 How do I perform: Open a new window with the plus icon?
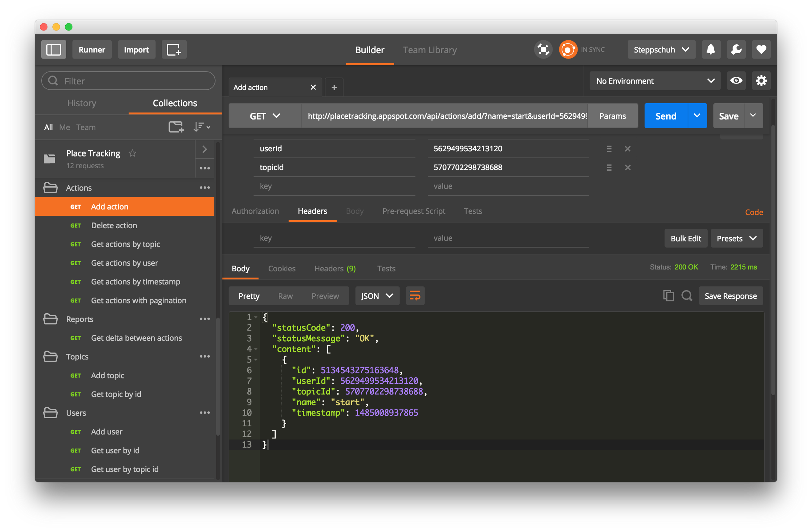[x=174, y=49]
